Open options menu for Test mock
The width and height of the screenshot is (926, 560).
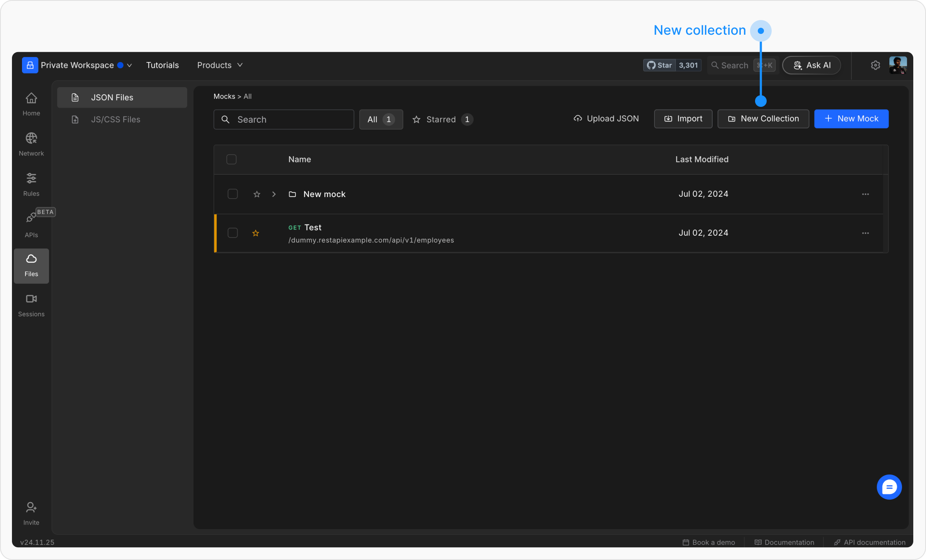[x=865, y=233]
